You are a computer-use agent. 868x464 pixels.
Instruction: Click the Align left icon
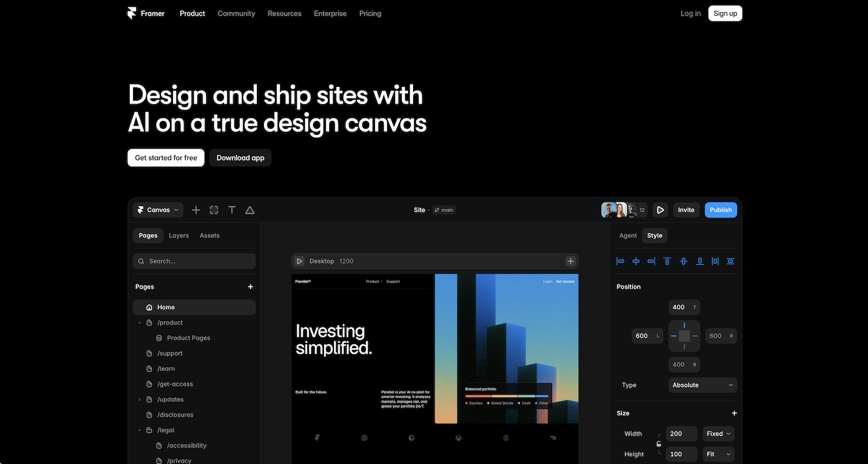[620, 261]
